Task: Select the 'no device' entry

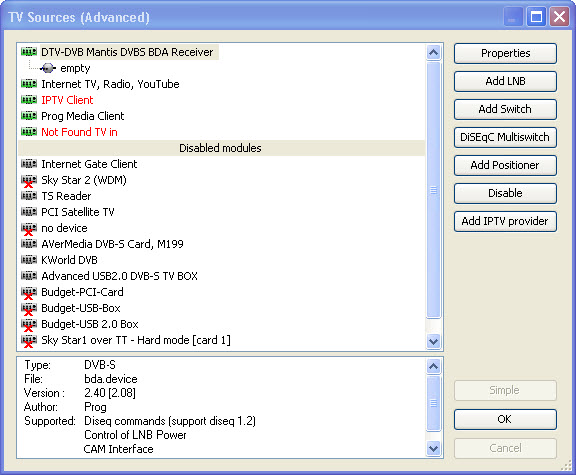Action: 64,228
